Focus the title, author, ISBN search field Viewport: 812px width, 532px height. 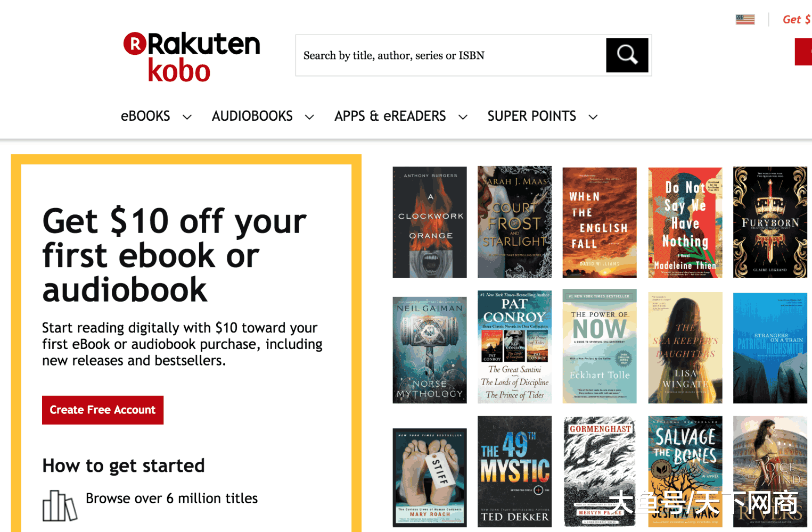tap(451, 55)
